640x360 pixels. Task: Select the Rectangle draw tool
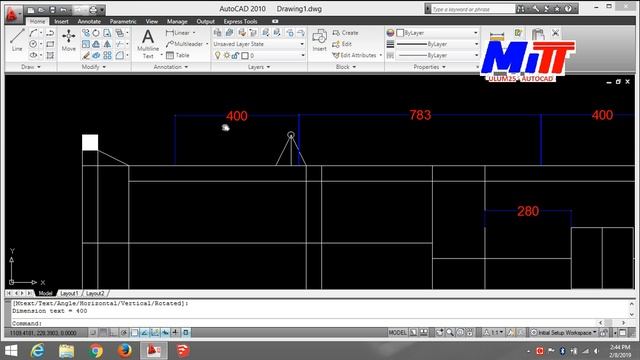click(x=50, y=44)
